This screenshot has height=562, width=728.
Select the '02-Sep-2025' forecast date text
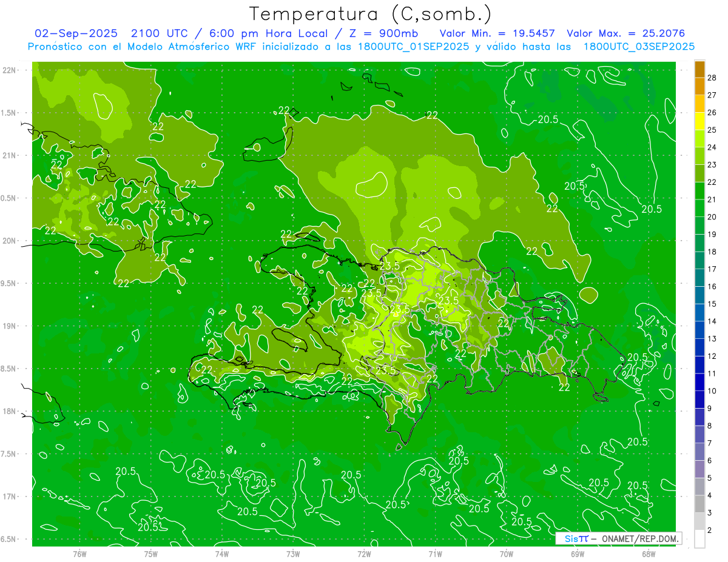point(76,33)
